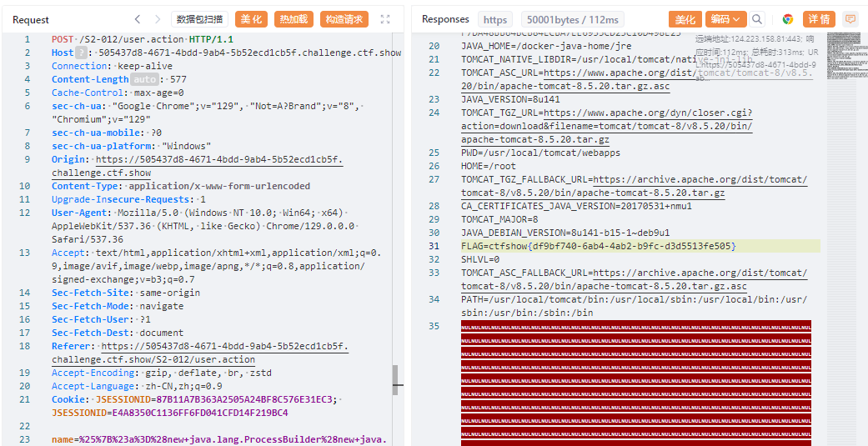
Task: Click the Accept-Encoding header line
Action: [162, 373]
